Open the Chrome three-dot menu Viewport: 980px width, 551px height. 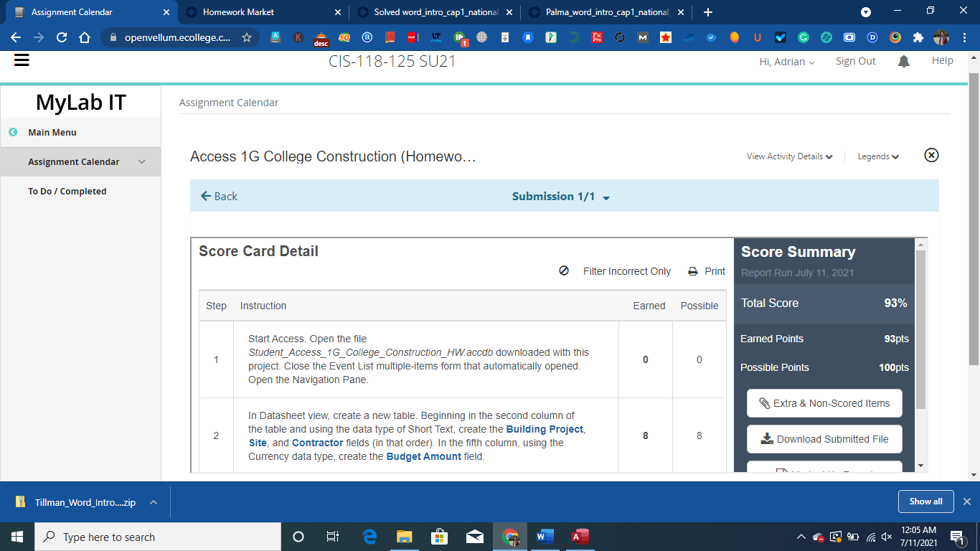click(963, 37)
